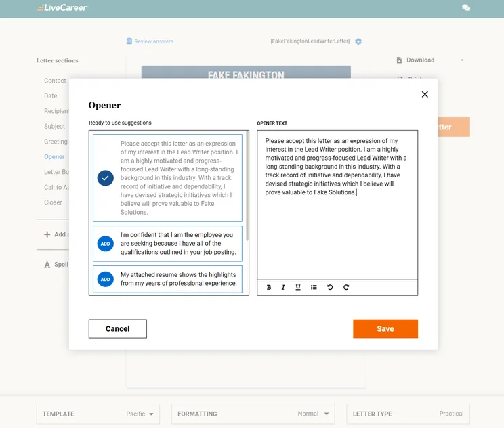
Task: Click inside the Opener Text editor
Action: point(337,205)
